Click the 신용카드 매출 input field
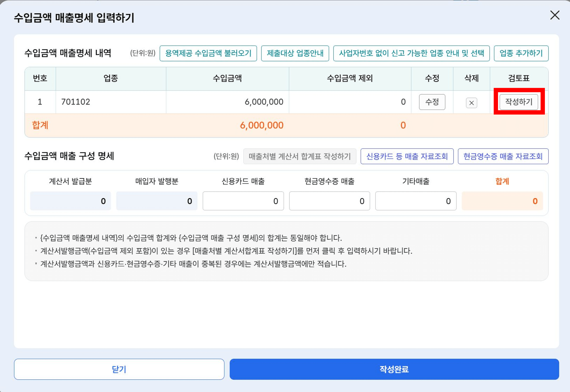Screen dimensions: 570x392 pyautogui.click(x=243, y=201)
